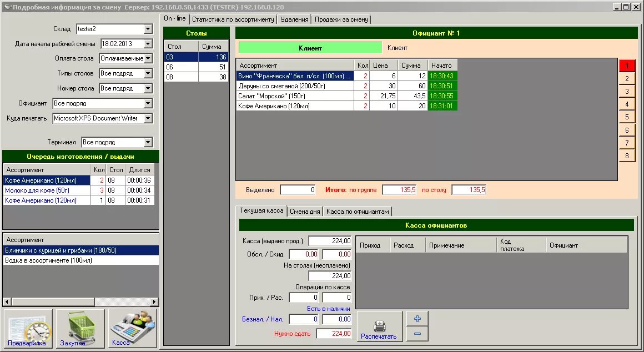Click the Приход column header

(x=373, y=245)
